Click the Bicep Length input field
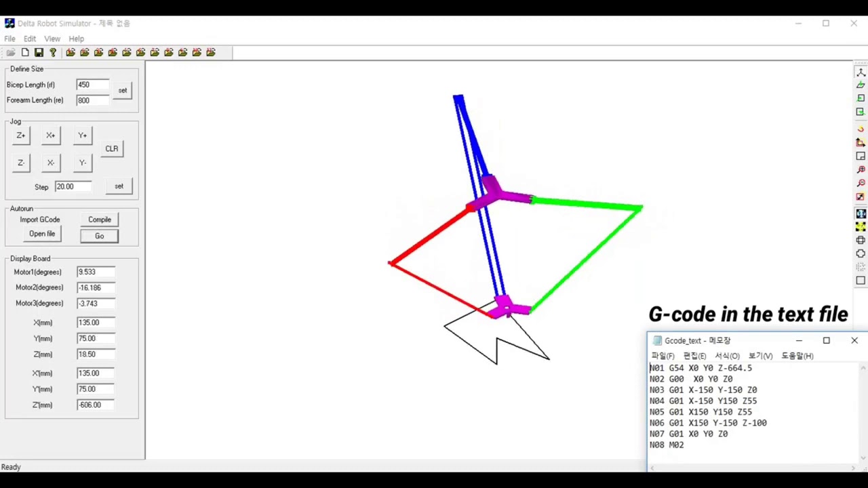 click(92, 85)
